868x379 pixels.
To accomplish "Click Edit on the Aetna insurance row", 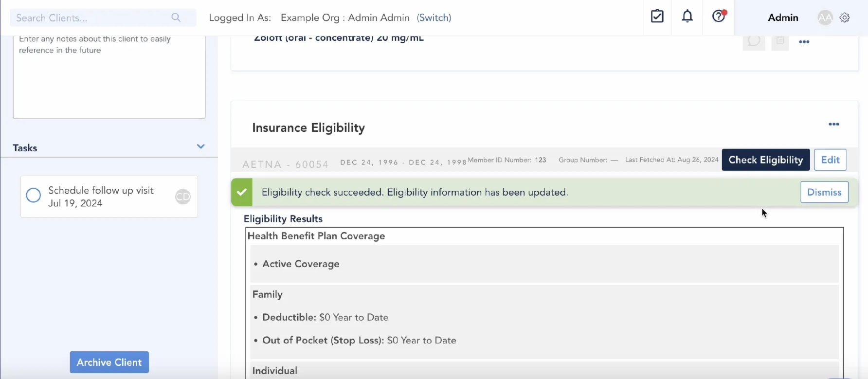I will pos(830,160).
